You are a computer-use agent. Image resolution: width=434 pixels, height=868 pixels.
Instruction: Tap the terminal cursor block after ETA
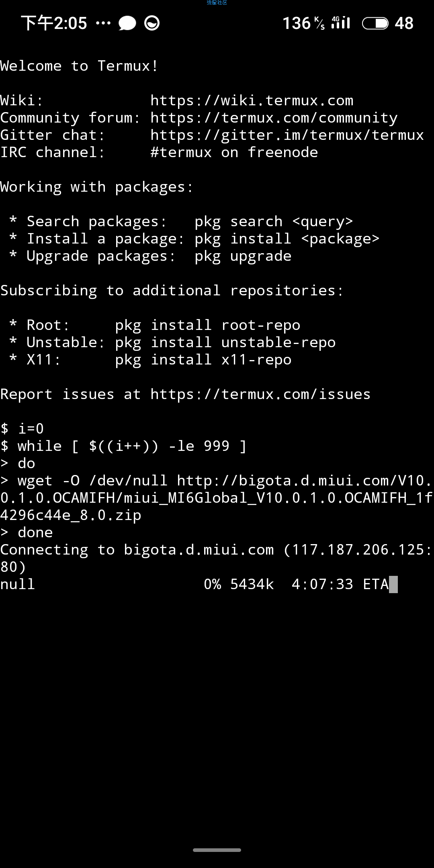coord(393,584)
